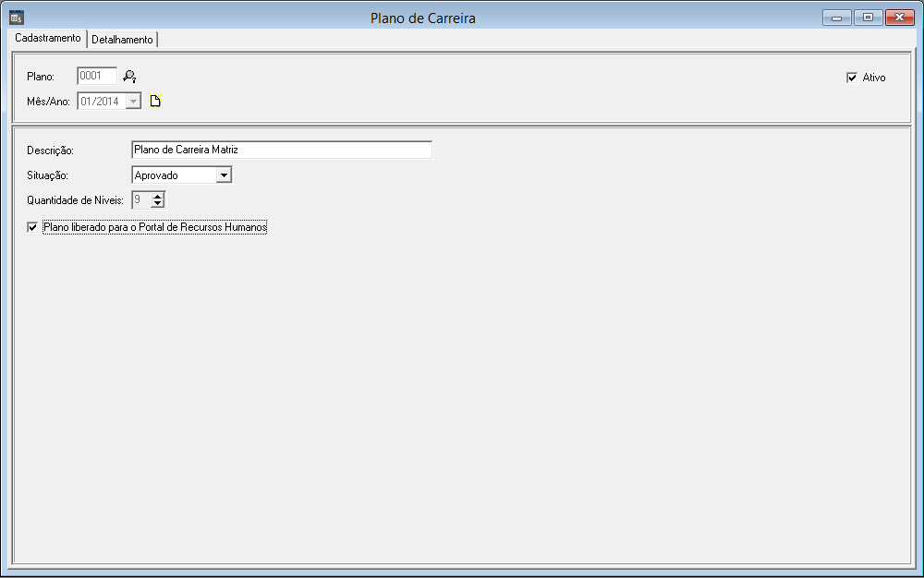Select the Cadastramento tab
This screenshot has width=924, height=578.
pos(48,39)
